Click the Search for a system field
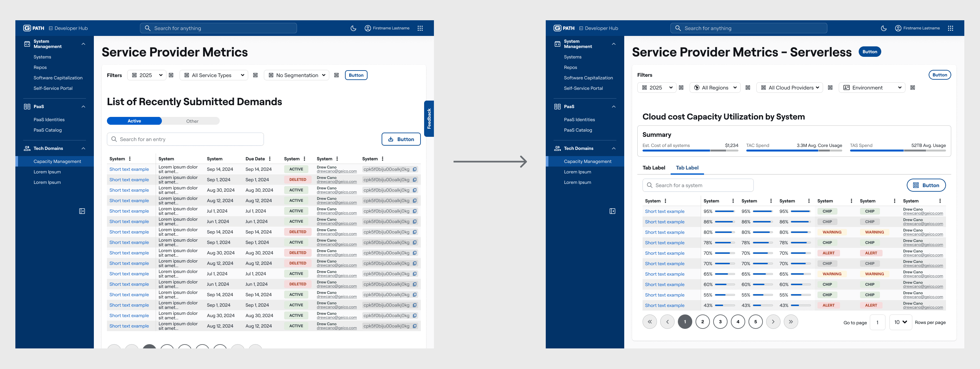980x369 pixels. coord(698,185)
